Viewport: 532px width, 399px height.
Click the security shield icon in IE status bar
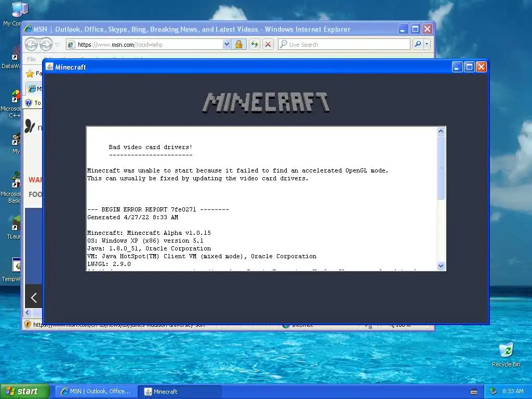[28, 325]
